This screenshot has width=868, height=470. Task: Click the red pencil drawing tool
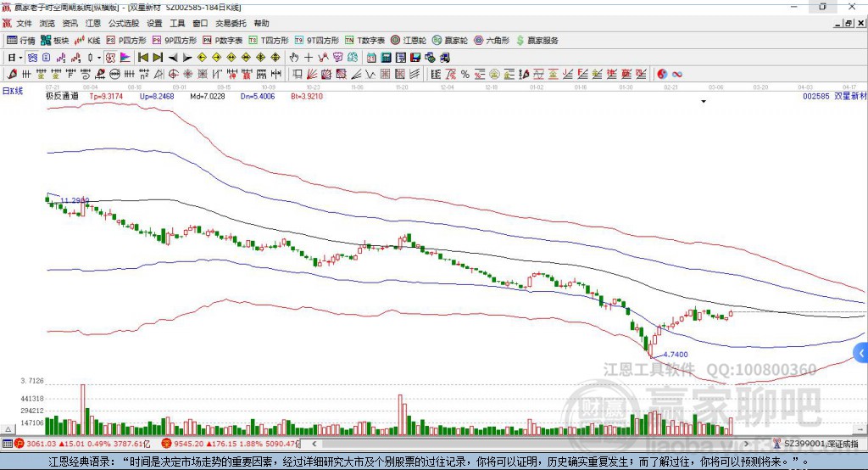pyautogui.click(x=12, y=75)
